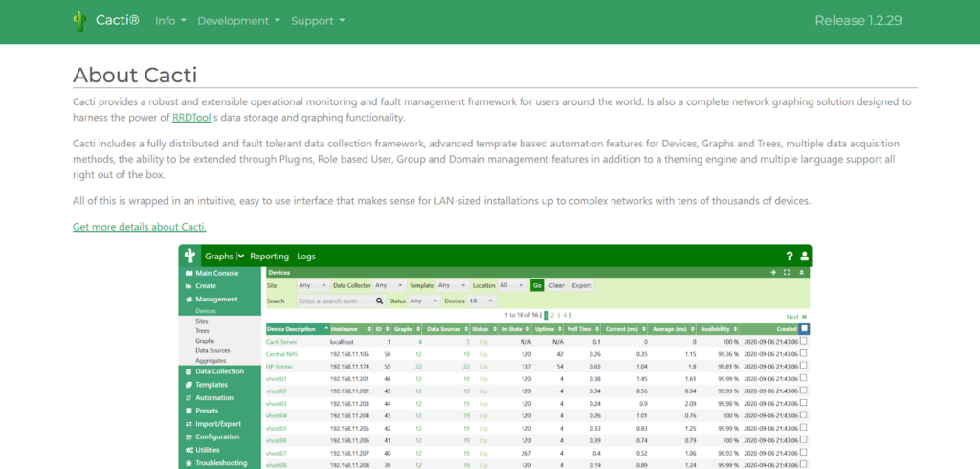Check the vhost05 row checkbox
Screen dimensions: 980x469
click(804, 428)
